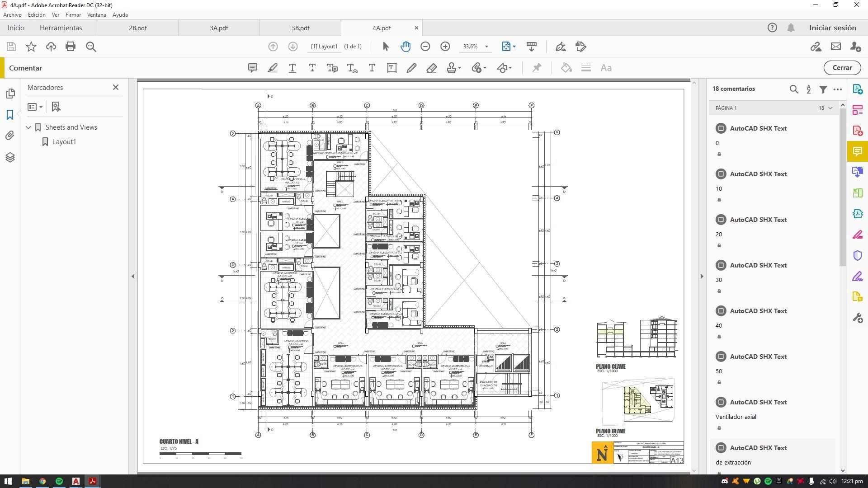Click the Hand pan tool

click(x=406, y=47)
